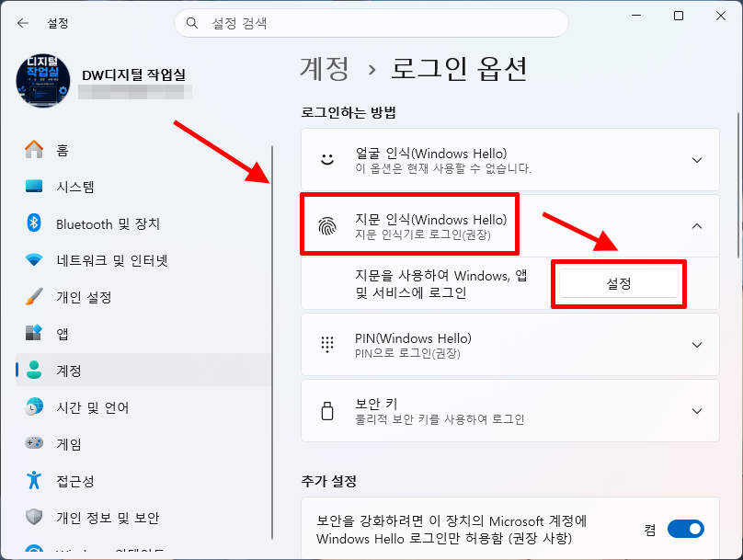Turn off the Windows Hello only sign-in toggle

pos(686,529)
